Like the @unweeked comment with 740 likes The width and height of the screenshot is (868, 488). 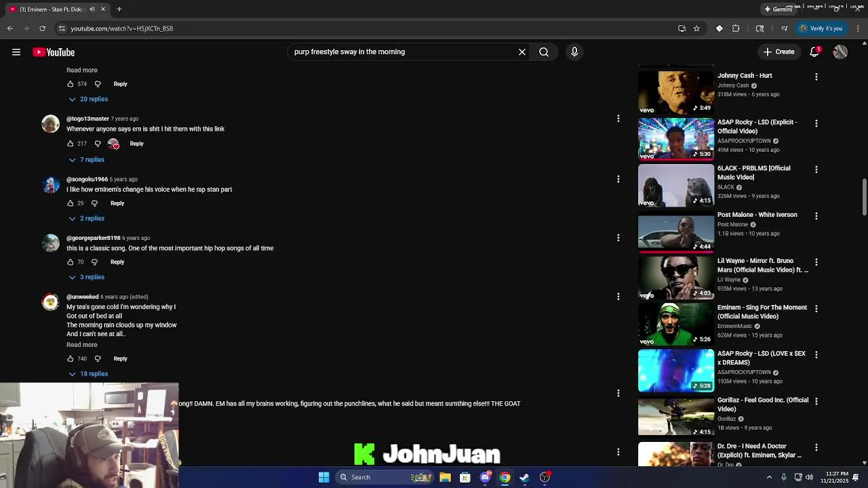pos(70,359)
